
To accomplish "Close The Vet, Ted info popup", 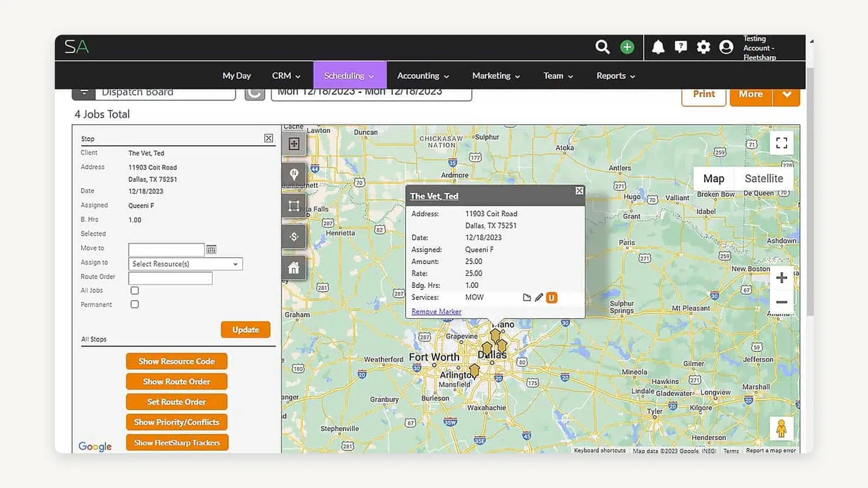I will point(579,191).
